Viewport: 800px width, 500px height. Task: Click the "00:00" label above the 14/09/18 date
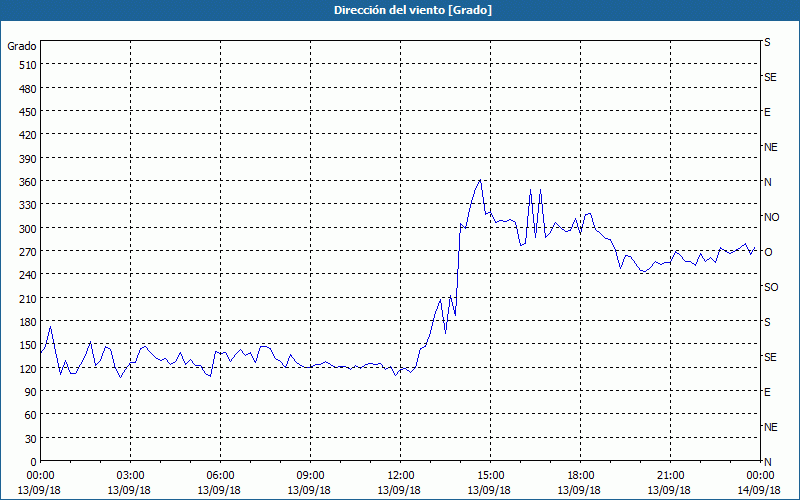click(760, 476)
